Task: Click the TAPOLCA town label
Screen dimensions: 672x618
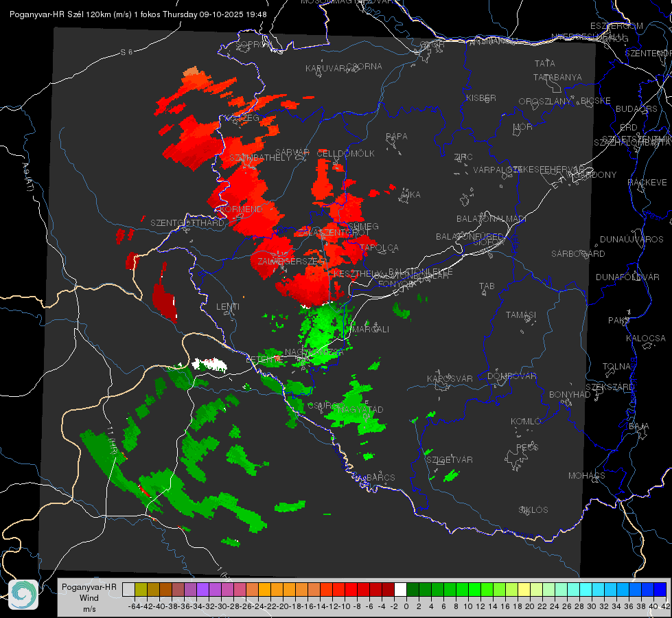Action: 380,248
